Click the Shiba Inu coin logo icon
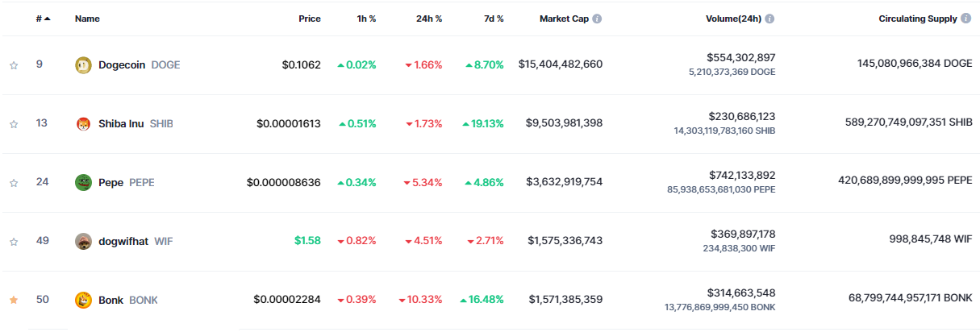Viewport: 980px width, 332px height. tap(83, 124)
